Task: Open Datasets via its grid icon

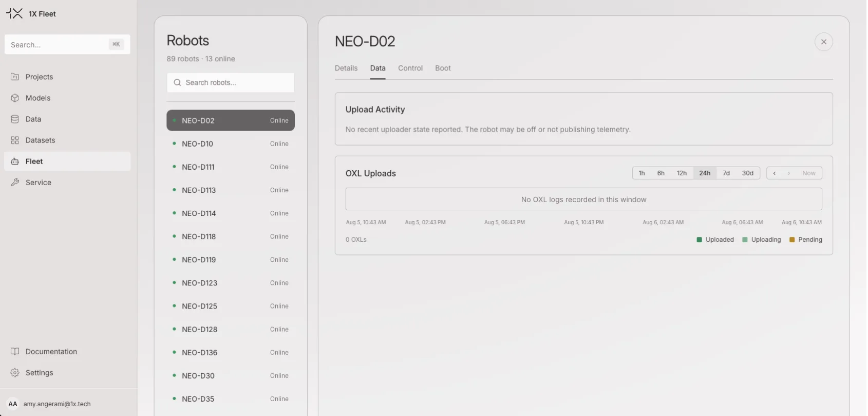Action: pyautogui.click(x=15, y=140)
